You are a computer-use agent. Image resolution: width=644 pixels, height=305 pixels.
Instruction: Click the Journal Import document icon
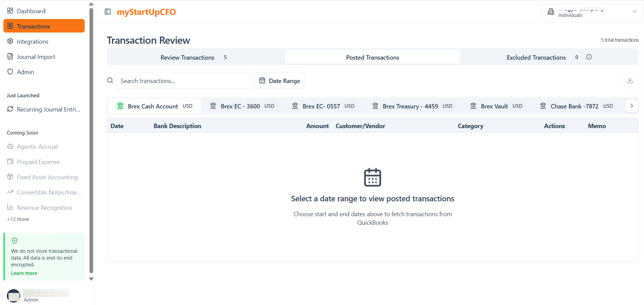[x=10, y=56]
